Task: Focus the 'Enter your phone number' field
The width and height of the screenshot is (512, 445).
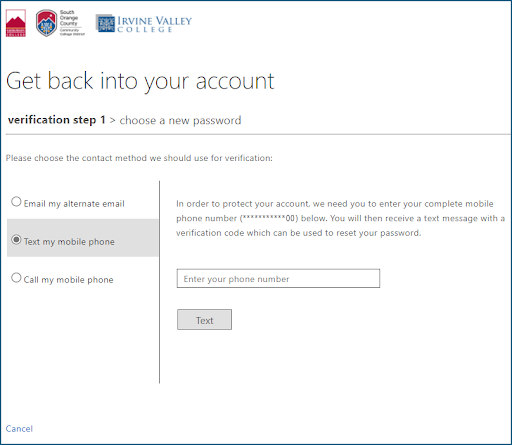Action: [x=278, y=278]
